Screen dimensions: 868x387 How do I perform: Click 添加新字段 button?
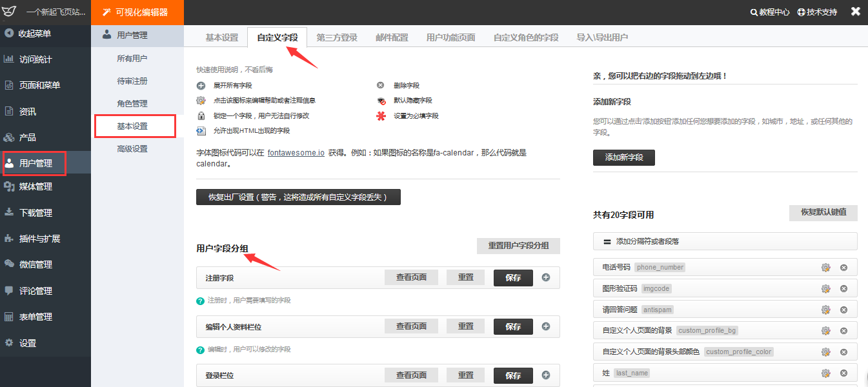(x=624, y=157)
